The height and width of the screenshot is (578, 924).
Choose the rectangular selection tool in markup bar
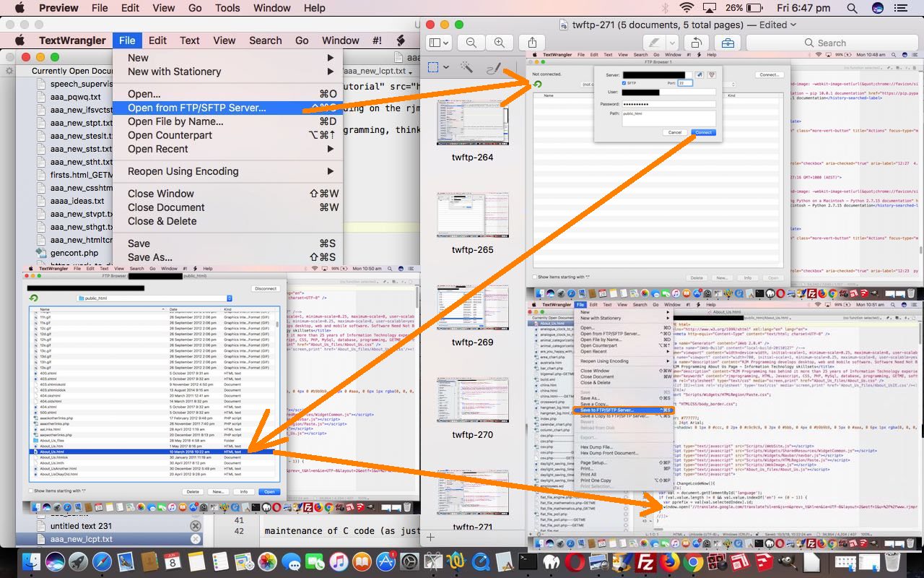pyautogui.click(x=433, y=67)
